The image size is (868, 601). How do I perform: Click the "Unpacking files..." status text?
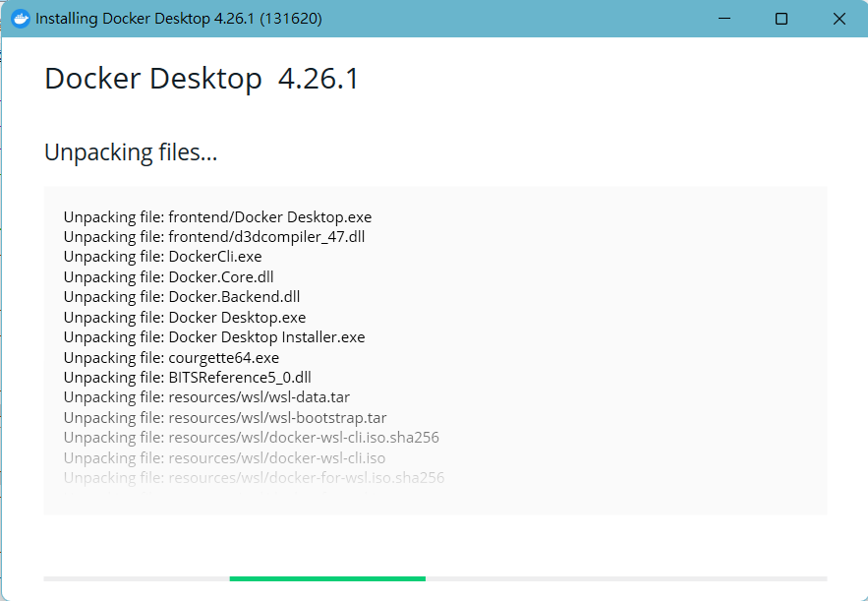(131, 152)
